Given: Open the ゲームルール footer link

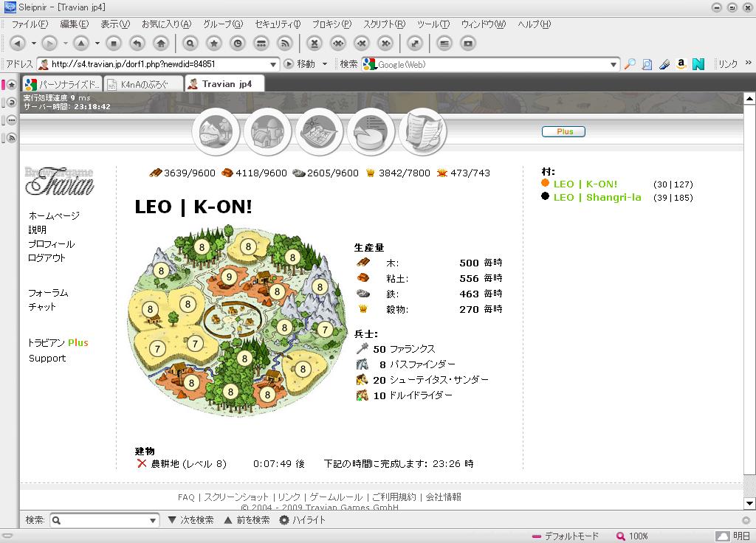Looking at the screenshot, I should click(336, 497).
